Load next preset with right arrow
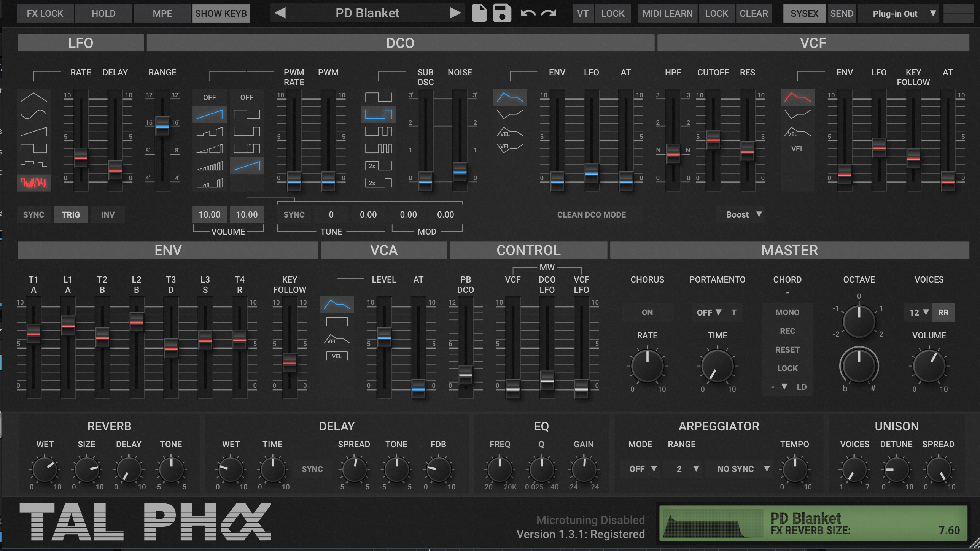Screen dimensions: 980x551 (x=455, y=13)
